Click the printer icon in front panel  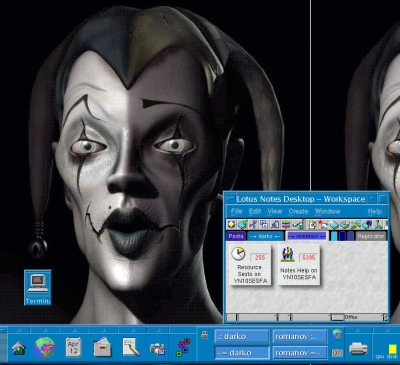coord(358,349)
